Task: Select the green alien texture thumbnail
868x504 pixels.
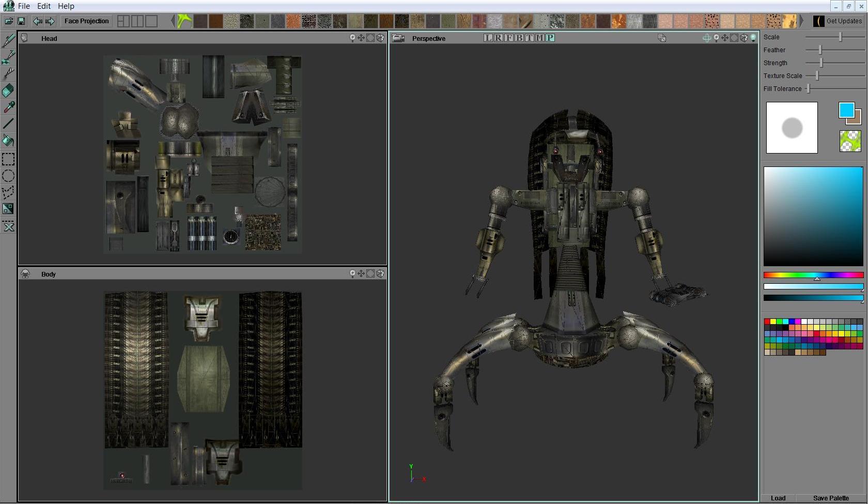Action: click(184, 21)
